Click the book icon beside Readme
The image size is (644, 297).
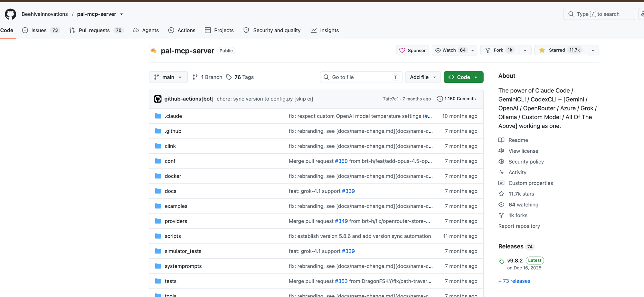click(x=501, y=140)
